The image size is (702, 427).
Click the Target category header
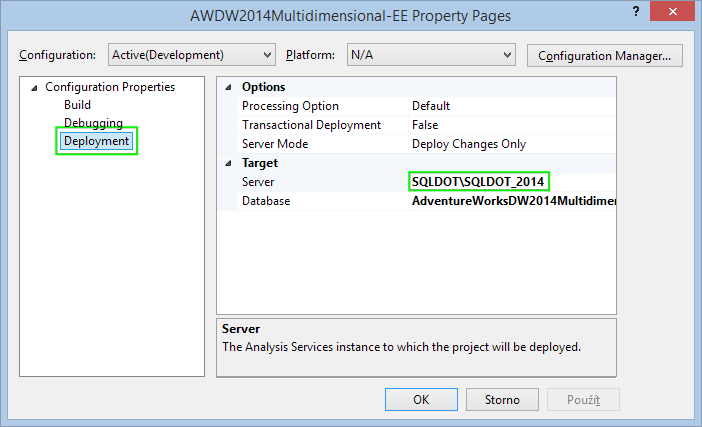pyautogui.click(x=260, y=163)
